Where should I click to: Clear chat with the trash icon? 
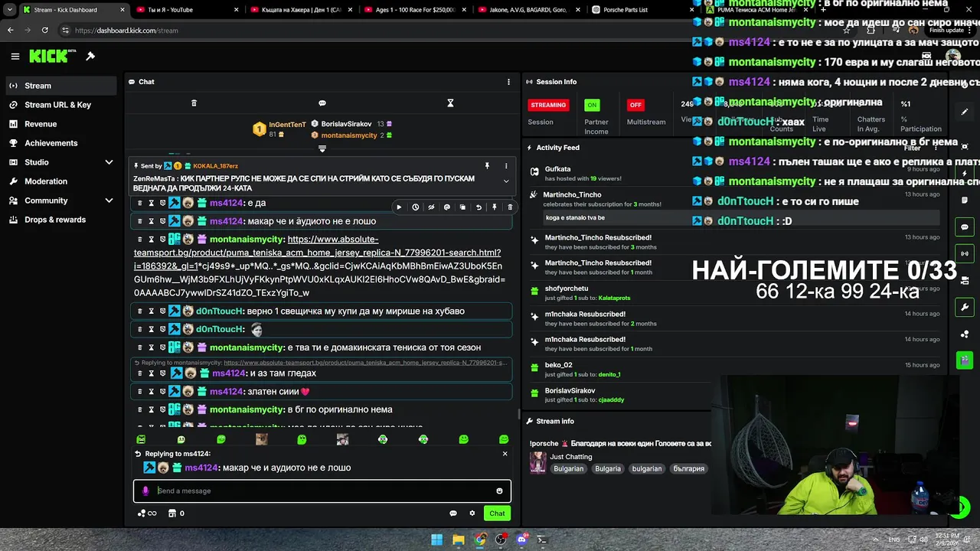pos(194,103)
